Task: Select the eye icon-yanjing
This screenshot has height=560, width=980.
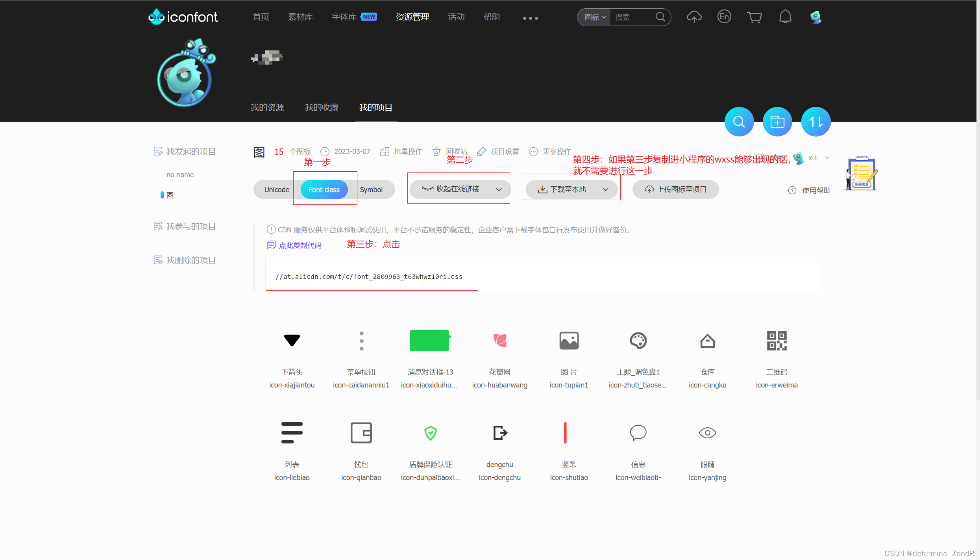Action: click(707, 433)
